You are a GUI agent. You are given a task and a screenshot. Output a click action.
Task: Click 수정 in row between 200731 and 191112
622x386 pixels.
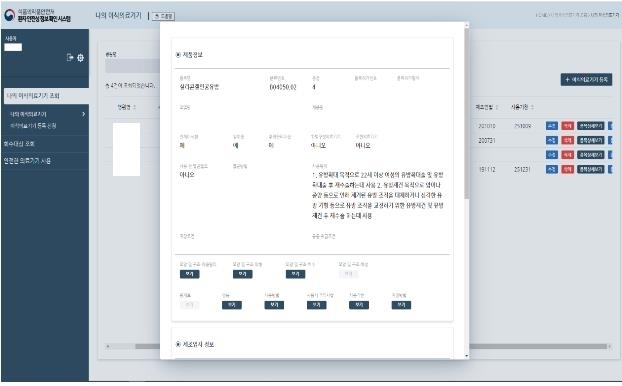(x=552, y=155)
